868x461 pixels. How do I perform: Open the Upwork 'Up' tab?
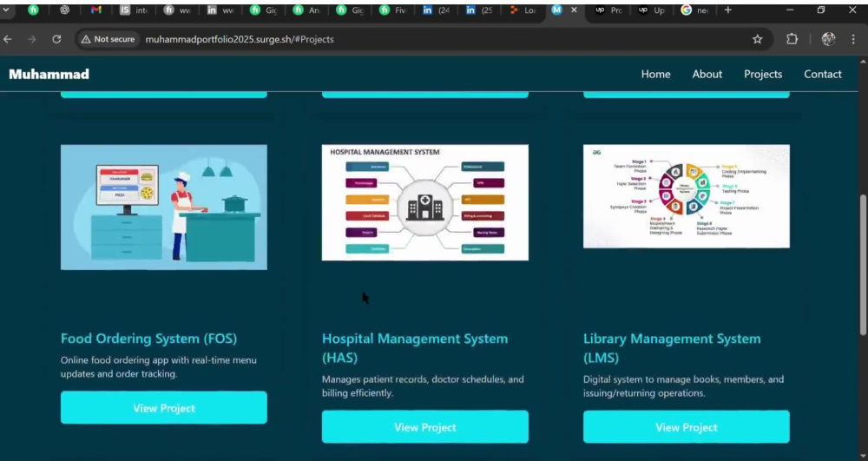pyautogui.click(x=652, y=10)
